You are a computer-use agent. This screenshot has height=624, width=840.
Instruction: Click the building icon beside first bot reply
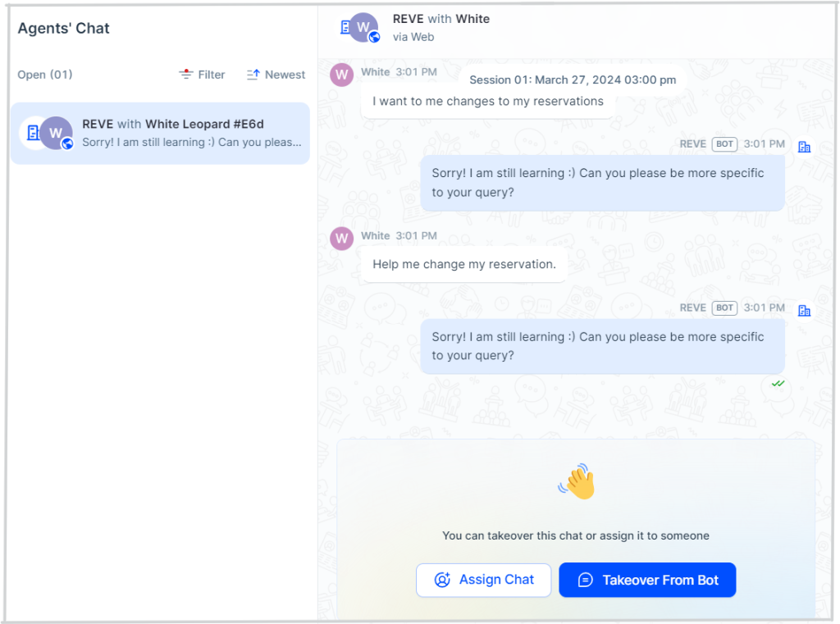(804, 146)
